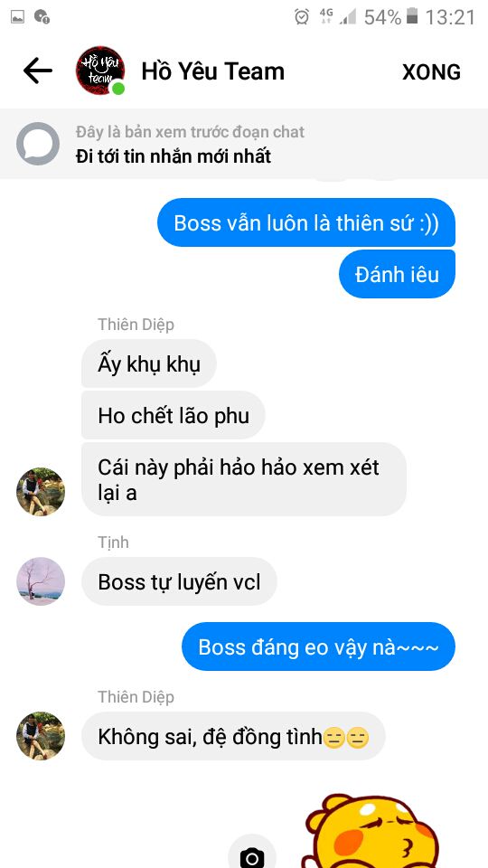Open Thiên Diệp's avatar beside 'Cái này' message
Image resolution: width=488 pixels, height=868 pixels.
click(41, 492)
